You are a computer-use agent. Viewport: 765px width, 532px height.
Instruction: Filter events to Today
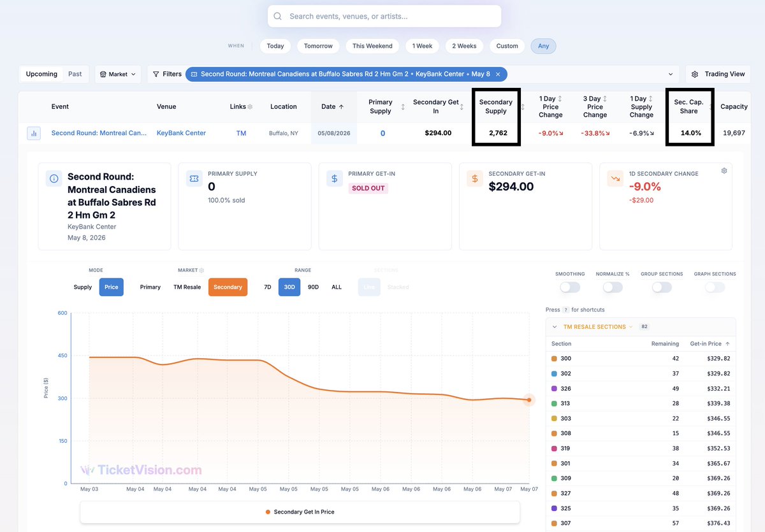pyautogui.click(x=275, y=46)
